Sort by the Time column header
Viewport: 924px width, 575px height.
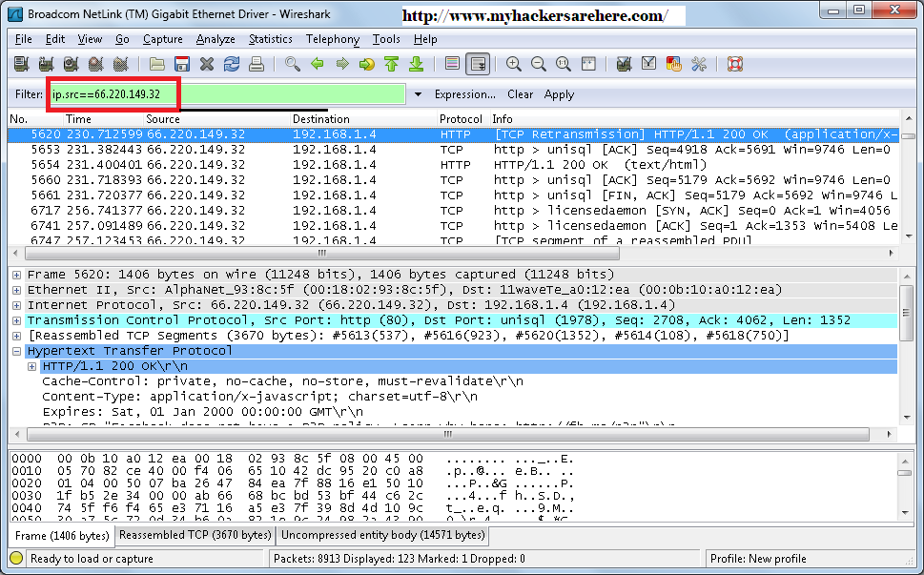click(x=104, y=119)
